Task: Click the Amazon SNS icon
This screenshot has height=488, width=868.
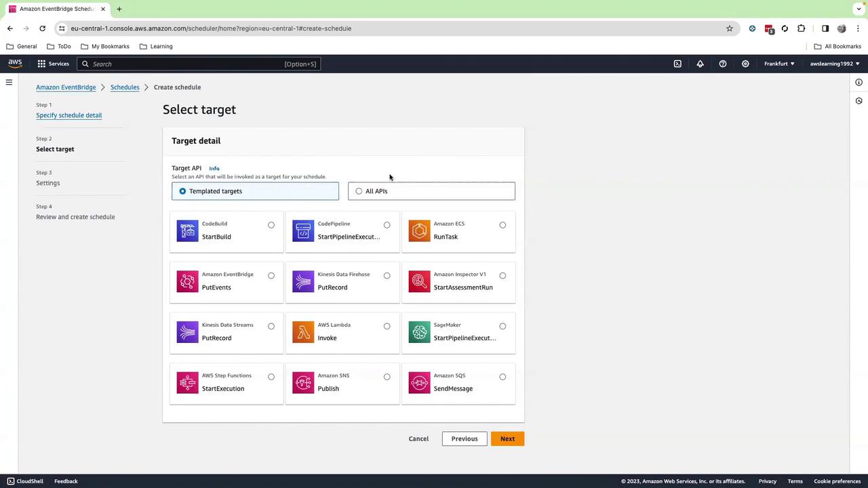Action: point(303,382)
